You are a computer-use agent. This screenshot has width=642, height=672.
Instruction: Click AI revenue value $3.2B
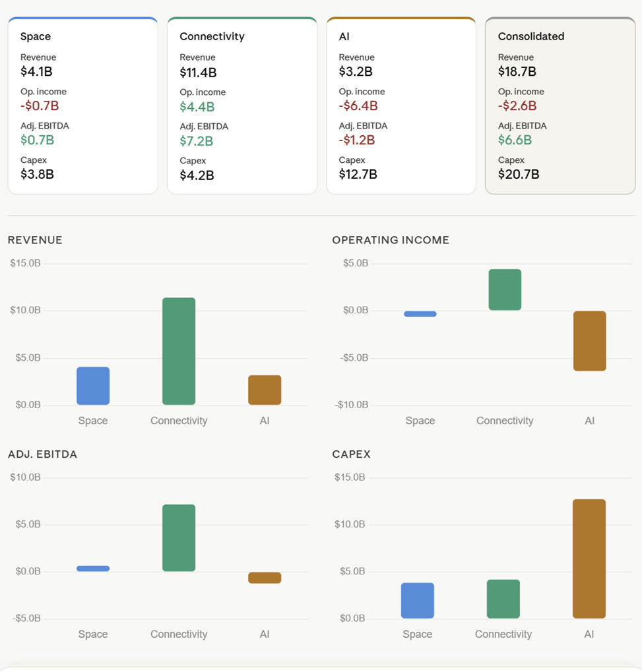[x=356, y=72]
